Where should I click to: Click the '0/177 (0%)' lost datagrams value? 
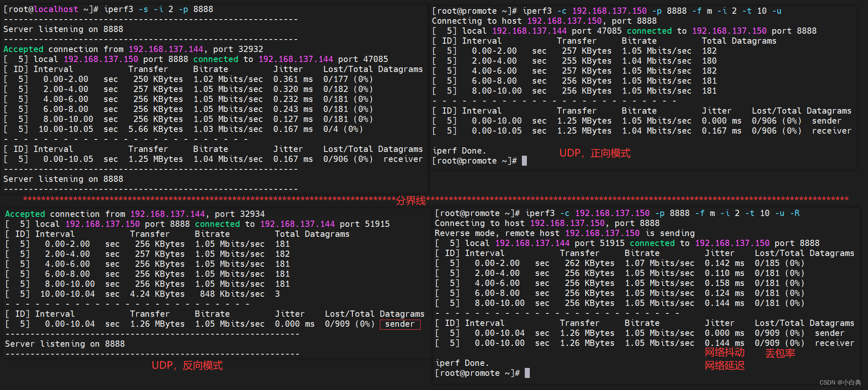coord(348,79)
